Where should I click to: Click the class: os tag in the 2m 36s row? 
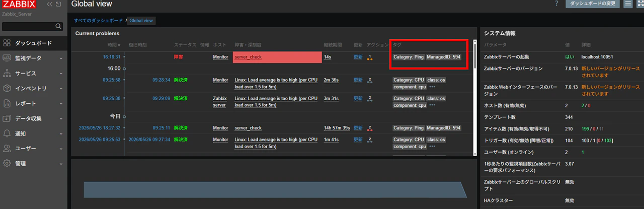pyautogui.click(x=436, y=80)
